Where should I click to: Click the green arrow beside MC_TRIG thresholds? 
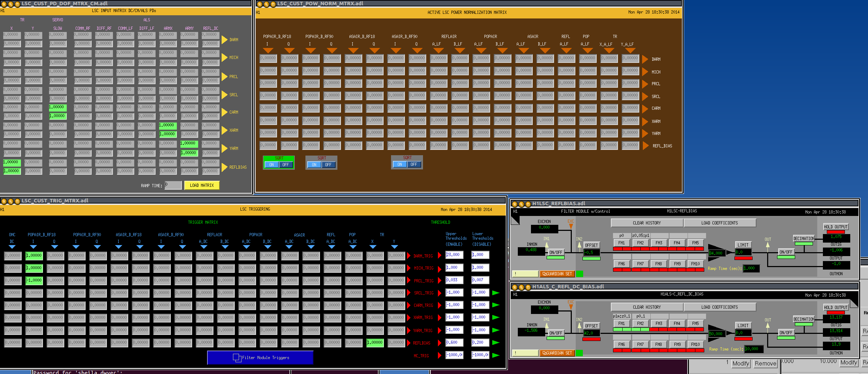(496, 355)
